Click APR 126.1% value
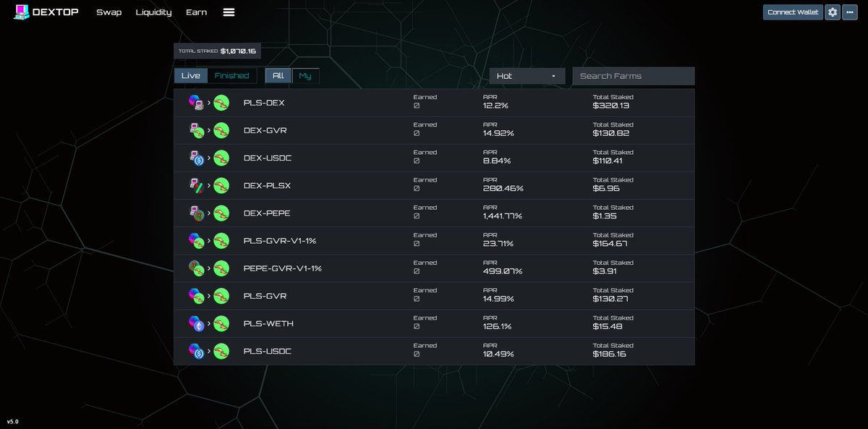The image size is (868, 429). click(497, 327)
